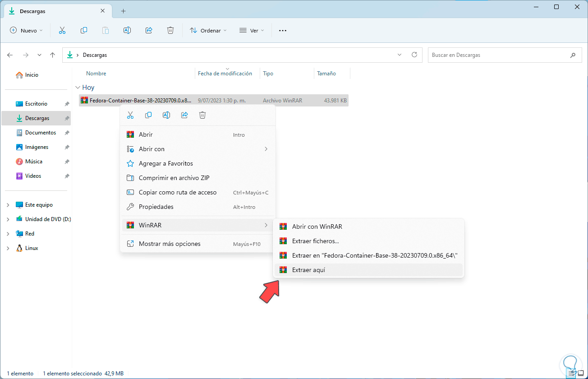Close the Descargas tab

pos(103,11)
